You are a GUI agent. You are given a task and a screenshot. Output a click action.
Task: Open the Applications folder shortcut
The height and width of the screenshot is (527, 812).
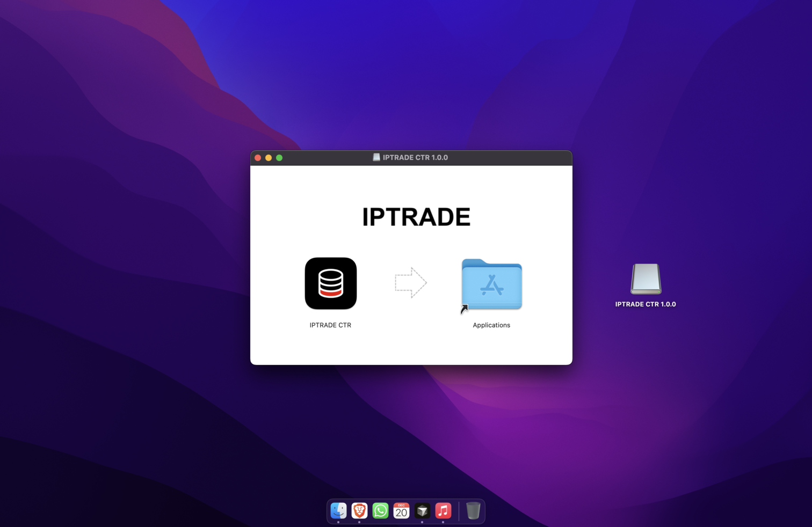coord(491,285)
